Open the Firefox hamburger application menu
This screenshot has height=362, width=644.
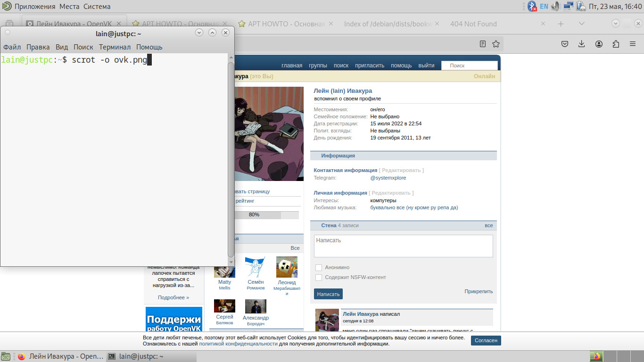(x=633, y=44)
